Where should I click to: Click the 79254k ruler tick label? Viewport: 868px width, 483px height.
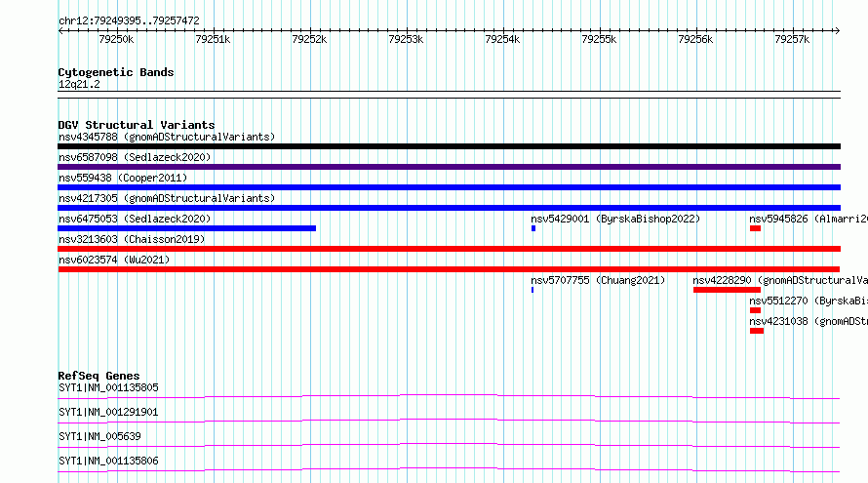502,39
